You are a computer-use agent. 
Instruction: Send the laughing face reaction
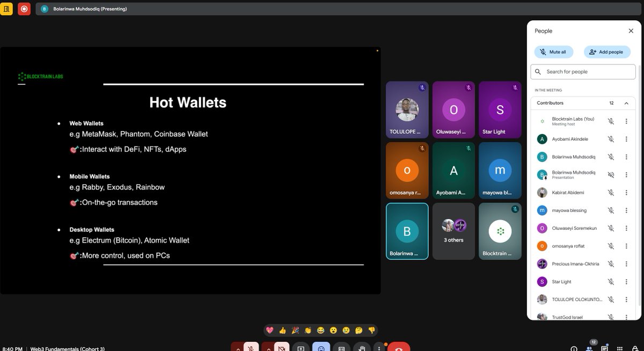pos(321,330)
